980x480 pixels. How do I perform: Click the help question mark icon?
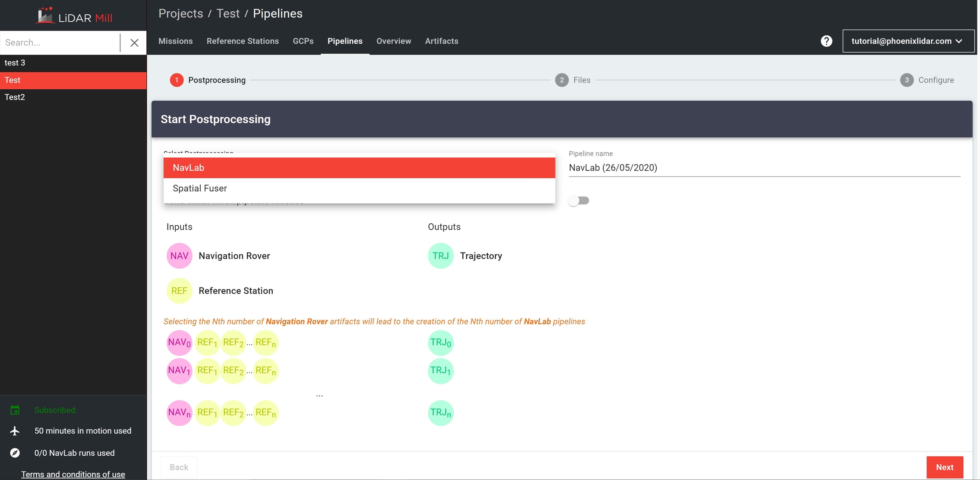point(826,41)
